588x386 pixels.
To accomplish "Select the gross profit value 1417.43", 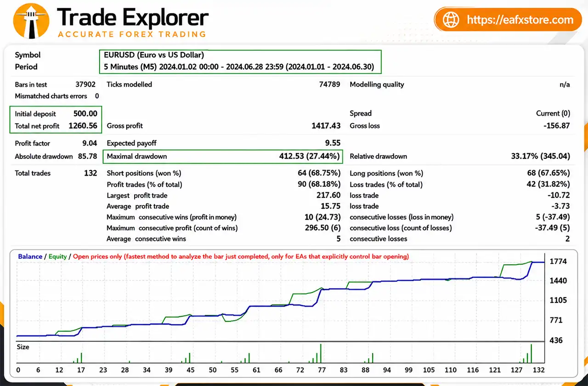I will [x=326, y=126].
